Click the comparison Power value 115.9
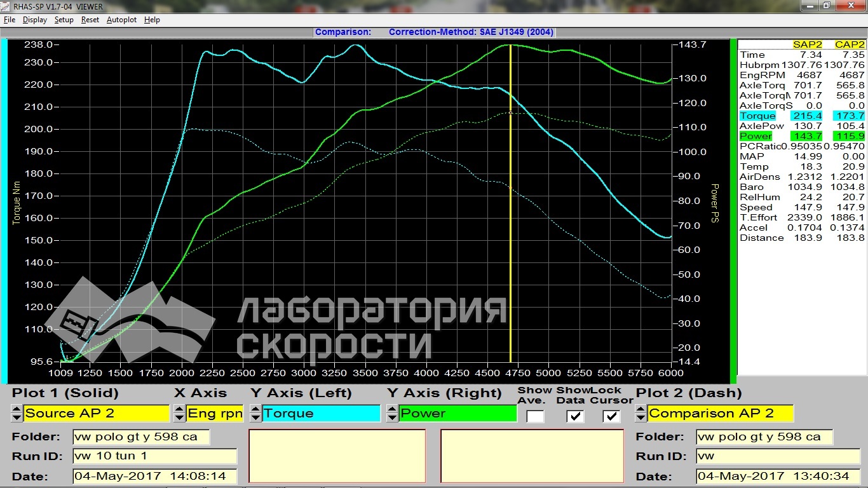Viewport: 868px width, 488px height. pos(850,136)
